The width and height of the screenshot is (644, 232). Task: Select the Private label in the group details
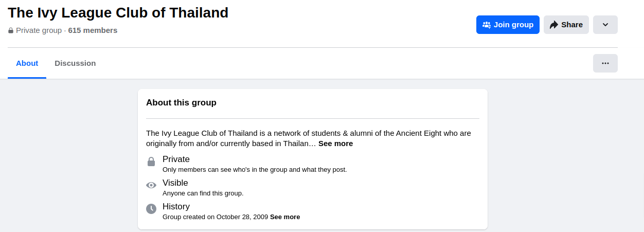pyautogui.click(x=176, y=159)
